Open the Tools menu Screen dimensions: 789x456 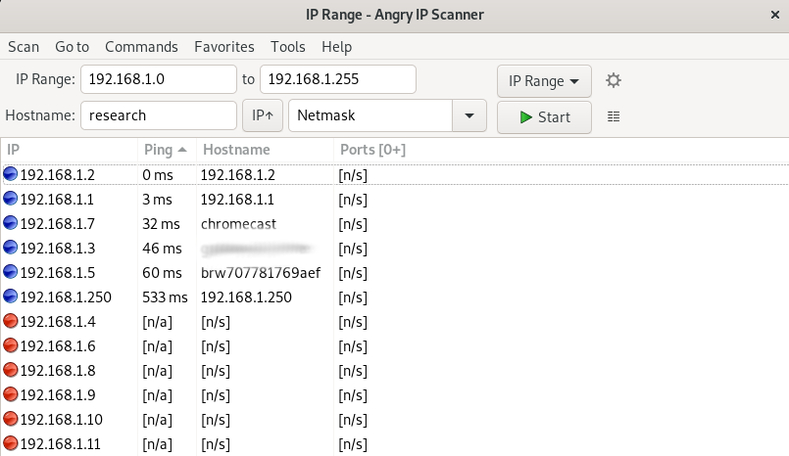coord(288,47)
